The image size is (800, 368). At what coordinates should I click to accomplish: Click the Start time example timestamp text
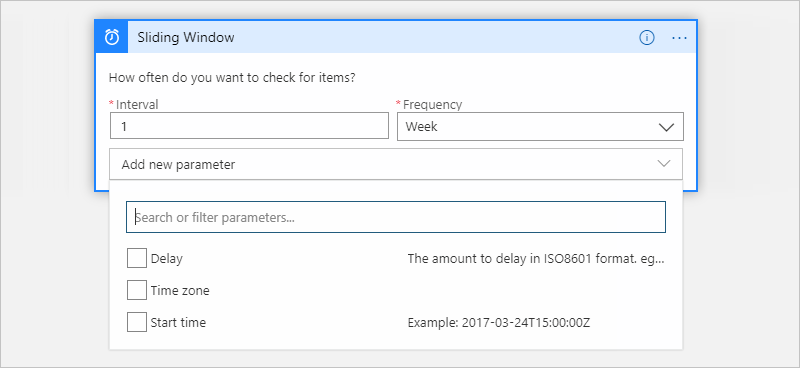(x=499, y=323)
